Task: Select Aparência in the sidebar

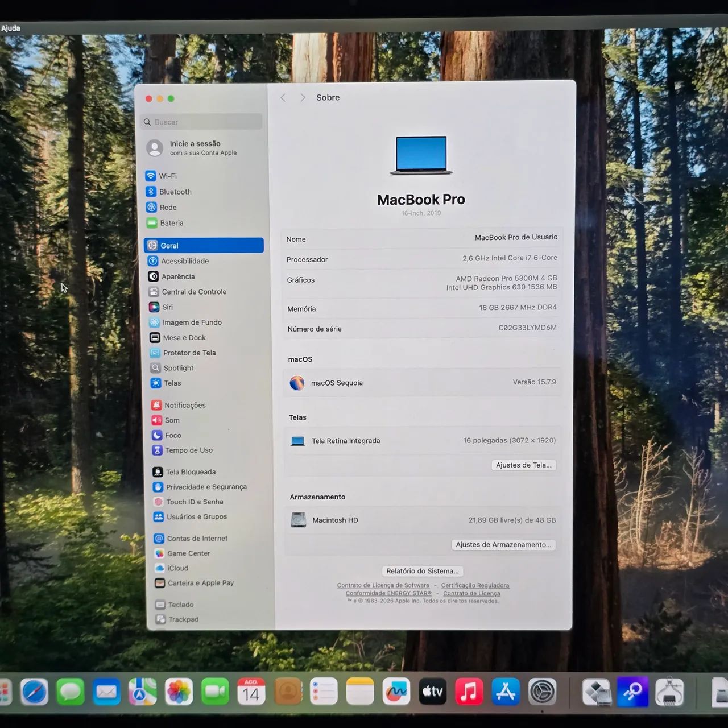Action: pos(171,276)
